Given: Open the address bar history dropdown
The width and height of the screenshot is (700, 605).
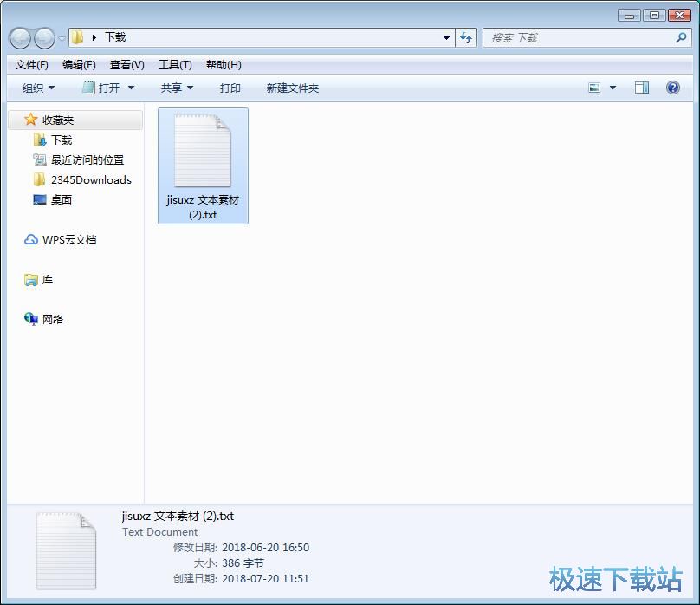Looking at the screenshot, I should [x=446, y=38].
